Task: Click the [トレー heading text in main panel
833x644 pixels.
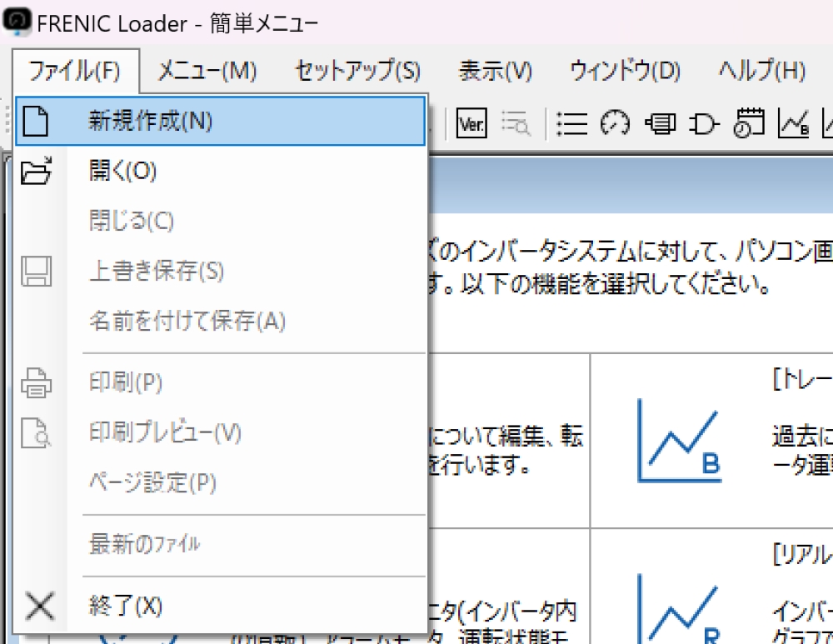Action: pyautogui.click(x=802, y=379)
